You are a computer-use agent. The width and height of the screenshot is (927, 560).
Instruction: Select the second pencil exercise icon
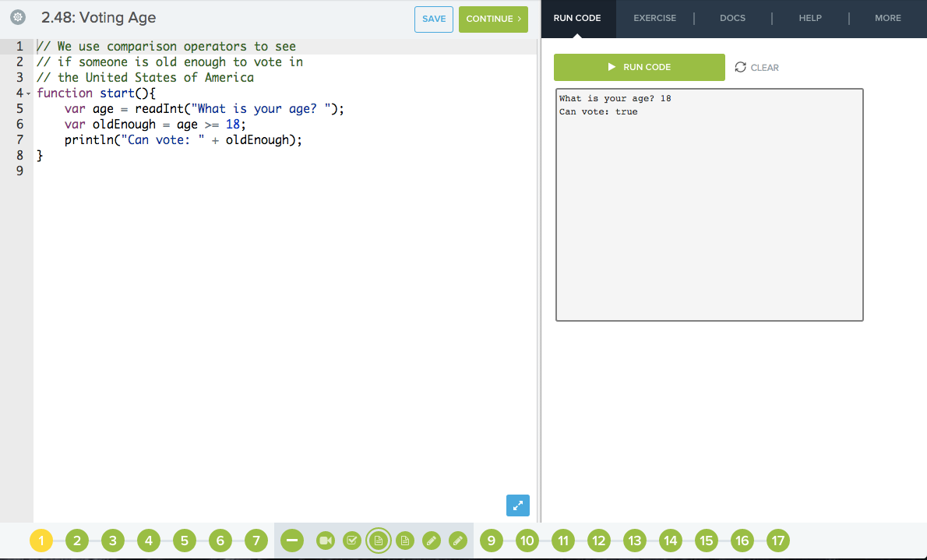pyautogui.click(x=458, y=540)
